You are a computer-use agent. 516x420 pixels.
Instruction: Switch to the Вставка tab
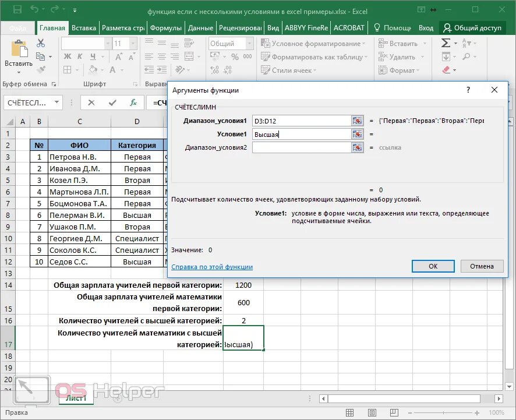pyautogui.click(x=84, y=28)
